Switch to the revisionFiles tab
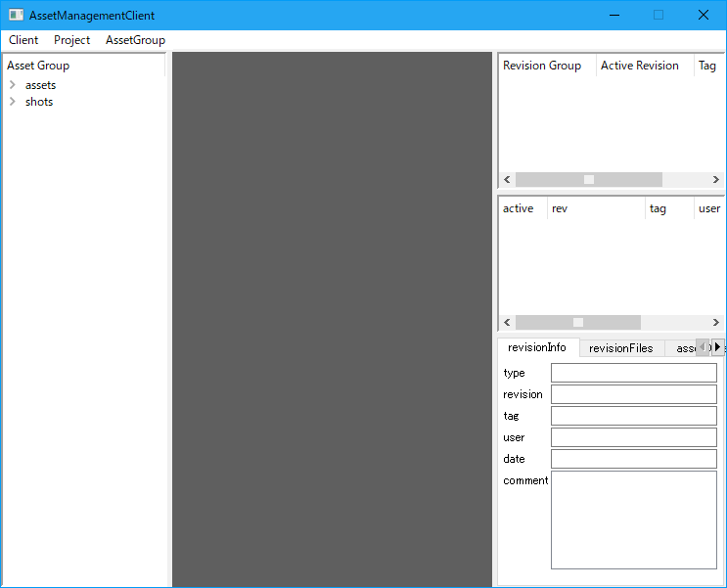The image size is (727, 588). pyautogui.click(x=621, y=348)
